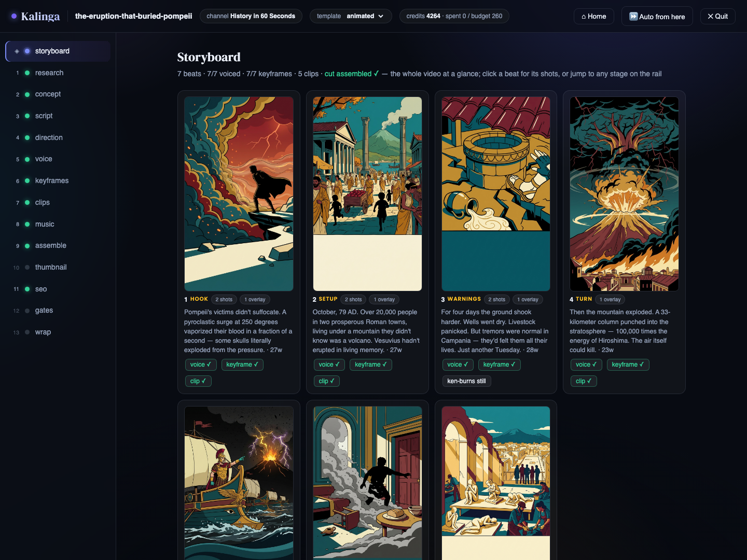Open the fleeing silhouette beat thumbnail
The height and width of the screenshot is (560, 747).
click(367, 483)
